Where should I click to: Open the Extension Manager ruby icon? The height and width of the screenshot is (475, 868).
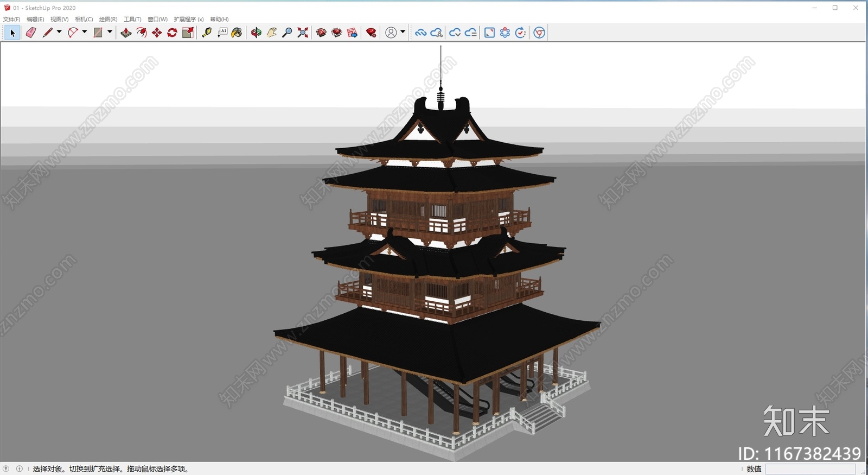[x=371, y=33]
